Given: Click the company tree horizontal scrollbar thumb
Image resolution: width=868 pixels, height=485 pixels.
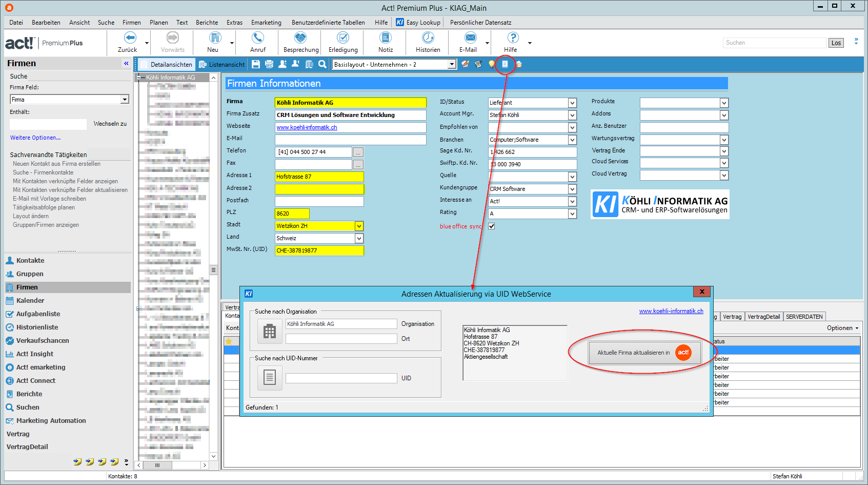Looking at the screenshot, I should click(x=157, y=465).
